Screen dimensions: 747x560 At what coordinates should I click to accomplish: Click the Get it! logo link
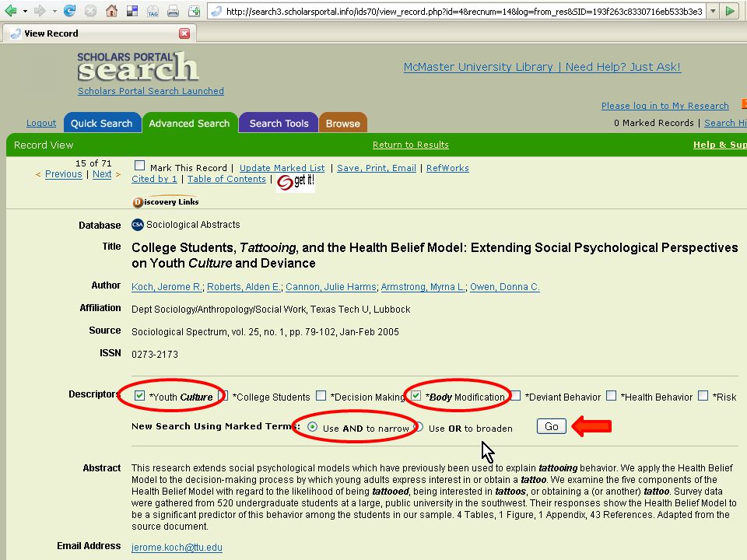click(x=296, y=181)
